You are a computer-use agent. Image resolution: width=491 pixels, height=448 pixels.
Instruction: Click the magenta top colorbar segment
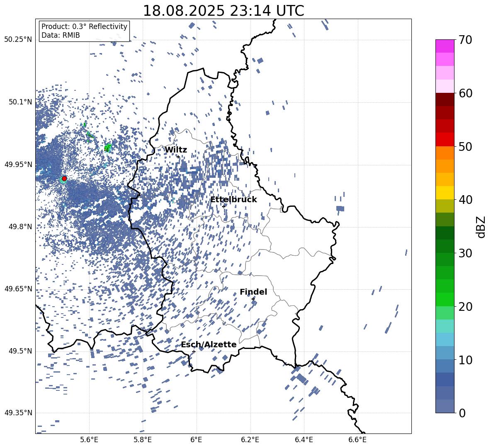[445, 46]
